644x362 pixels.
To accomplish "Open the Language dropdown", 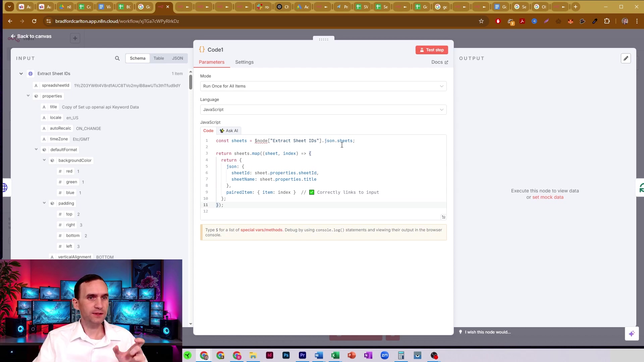I will 323,110.
